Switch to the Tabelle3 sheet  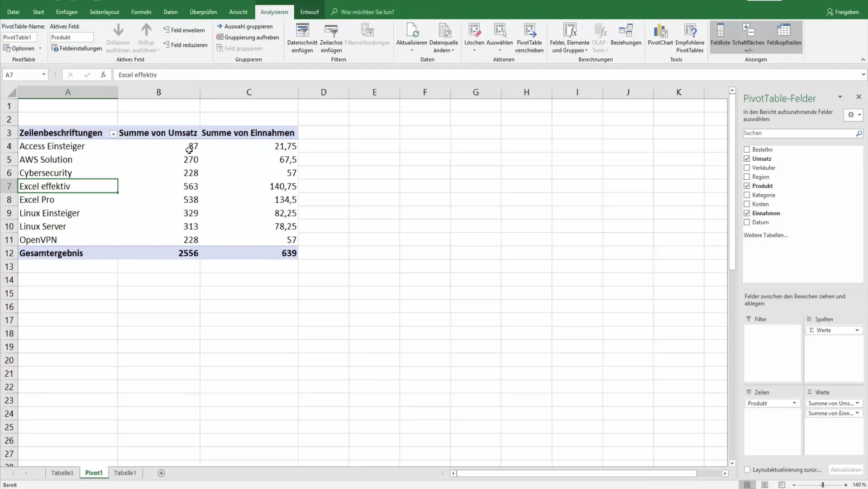point(62,473)
